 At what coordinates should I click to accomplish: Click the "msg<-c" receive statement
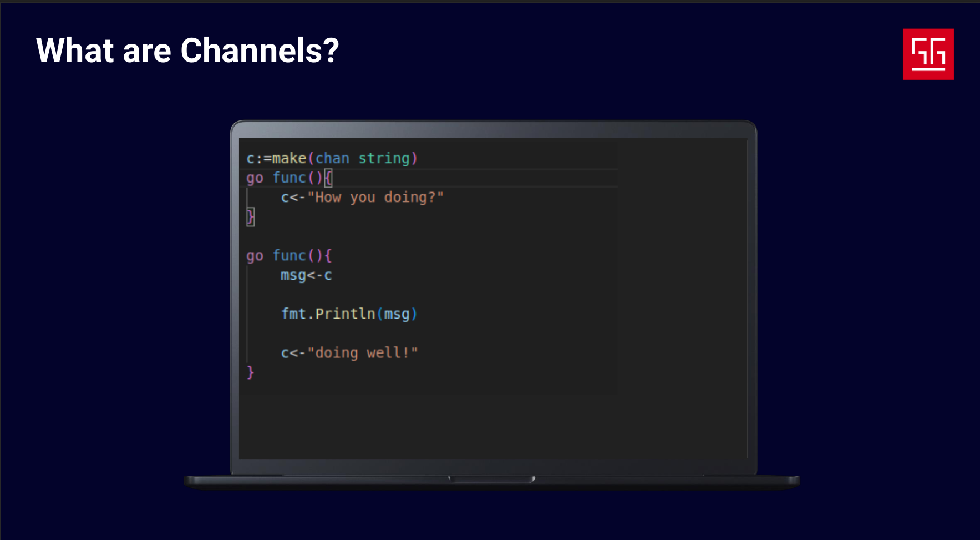(x=306, y=275)
